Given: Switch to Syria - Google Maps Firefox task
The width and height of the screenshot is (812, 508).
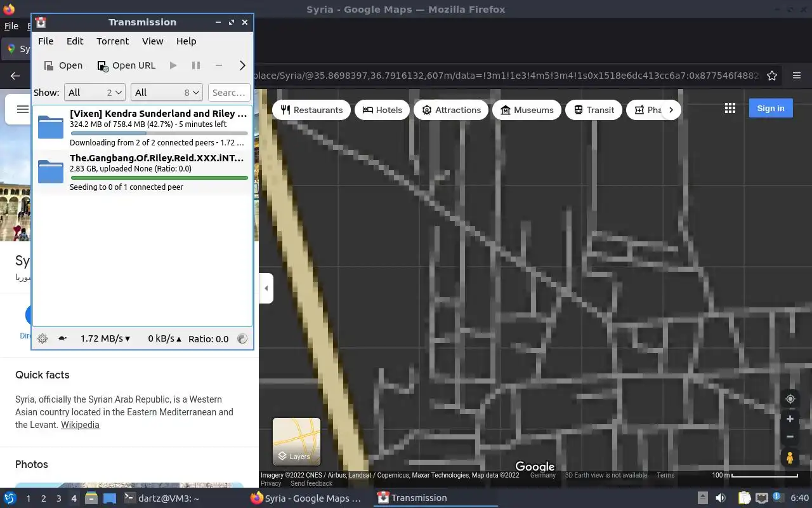Looking at the screenshot, I should pyautogui.click(x=306, y=498).
